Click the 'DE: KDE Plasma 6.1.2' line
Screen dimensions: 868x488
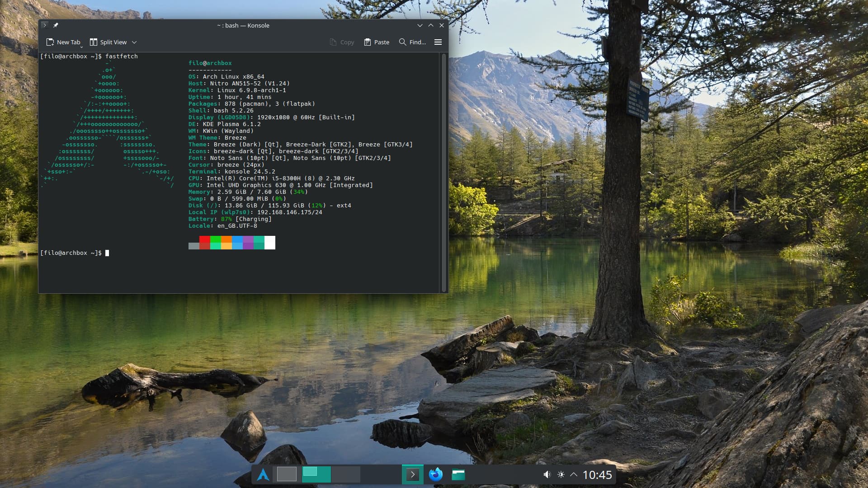225,124
